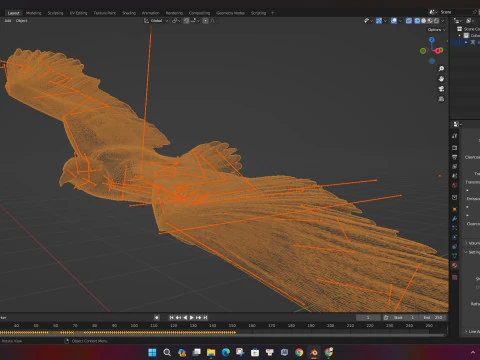Open the View Layer properties tab
Image resolution: width=480 pixels, height=360 pixels.
click(454, 166)
